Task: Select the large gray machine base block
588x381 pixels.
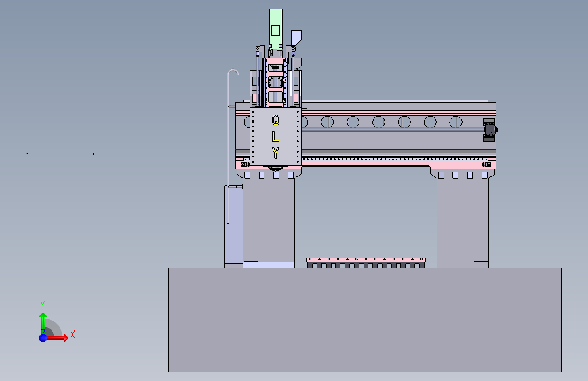Action: pos(364,320)
